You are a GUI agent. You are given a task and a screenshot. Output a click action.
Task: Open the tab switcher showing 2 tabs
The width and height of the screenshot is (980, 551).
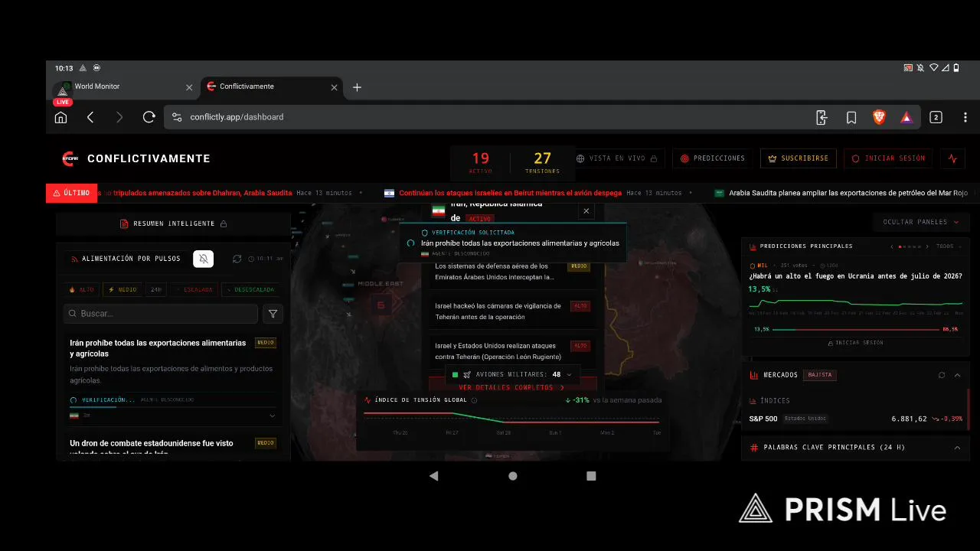tap(936, 117)
